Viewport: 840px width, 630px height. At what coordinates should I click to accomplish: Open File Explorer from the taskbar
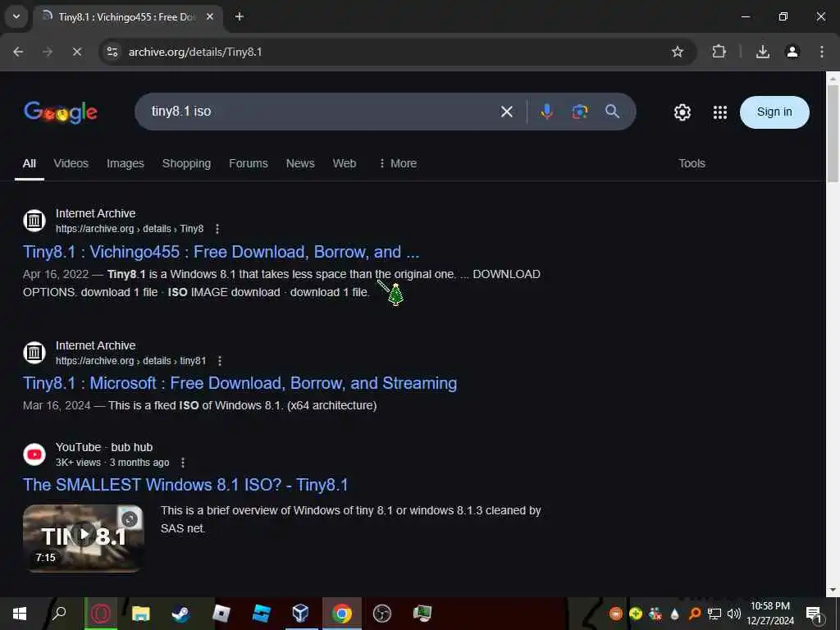pos(141,614)
